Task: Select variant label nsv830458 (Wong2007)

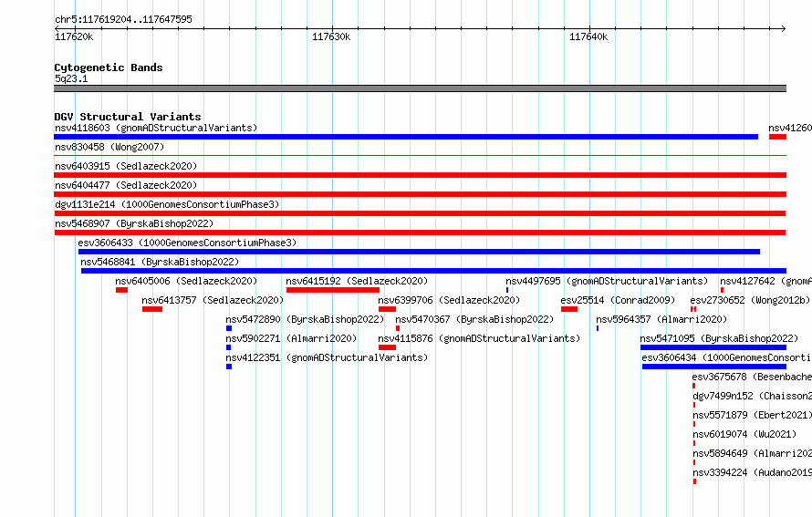Action: click(x=109, y=147)
